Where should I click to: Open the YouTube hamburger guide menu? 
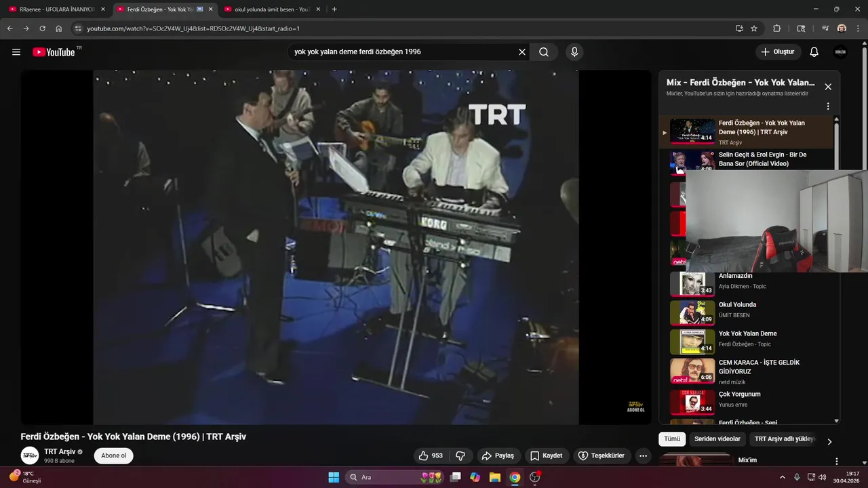click(x=16, y=52)
